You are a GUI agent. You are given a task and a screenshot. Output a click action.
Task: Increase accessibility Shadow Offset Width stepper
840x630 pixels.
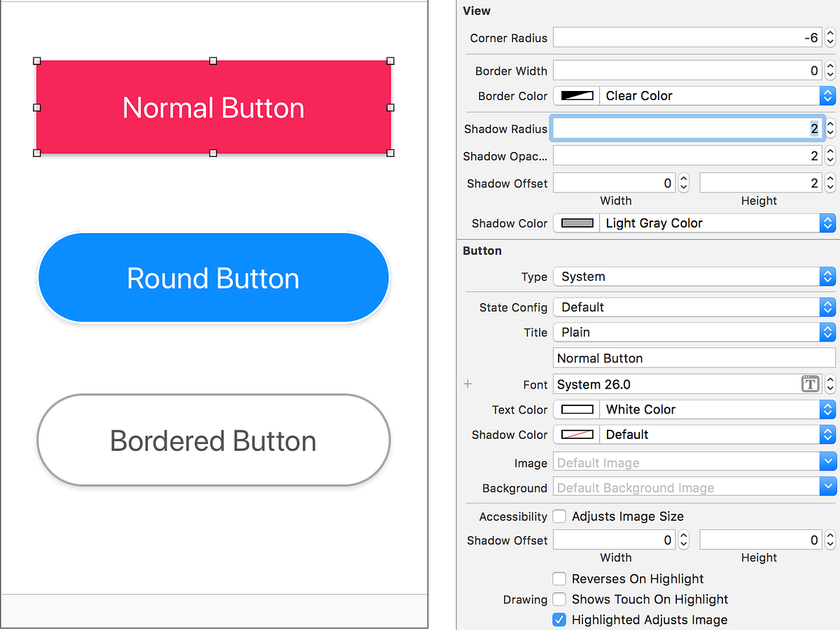coord(683,535)
